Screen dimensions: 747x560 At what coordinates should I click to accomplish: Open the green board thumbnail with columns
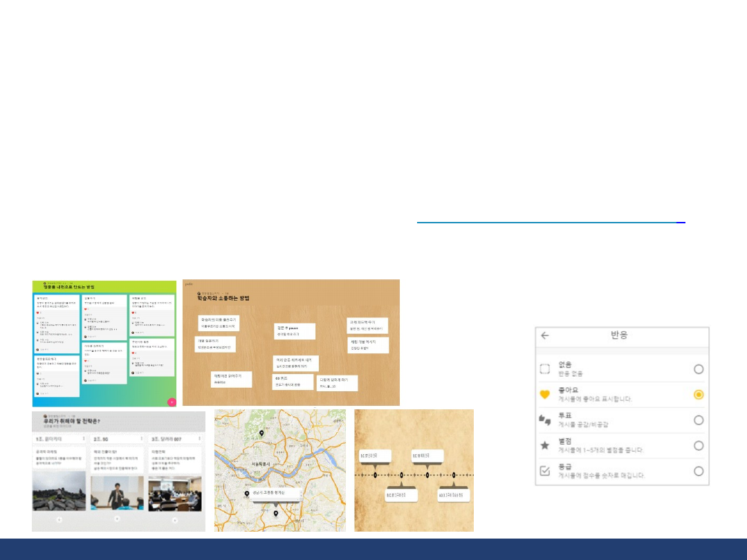[104, 344]
